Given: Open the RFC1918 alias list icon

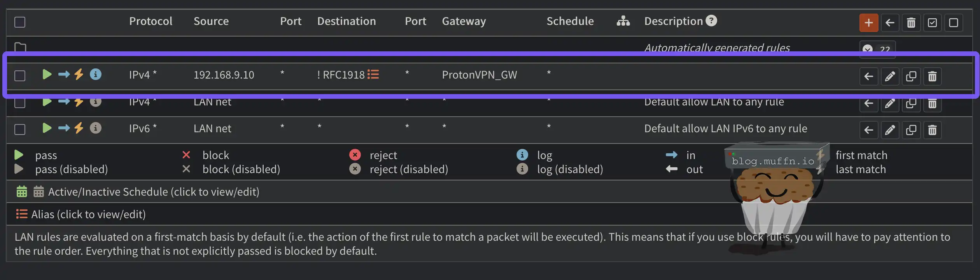Looking at the screenshot, I should tap(373, 74).
